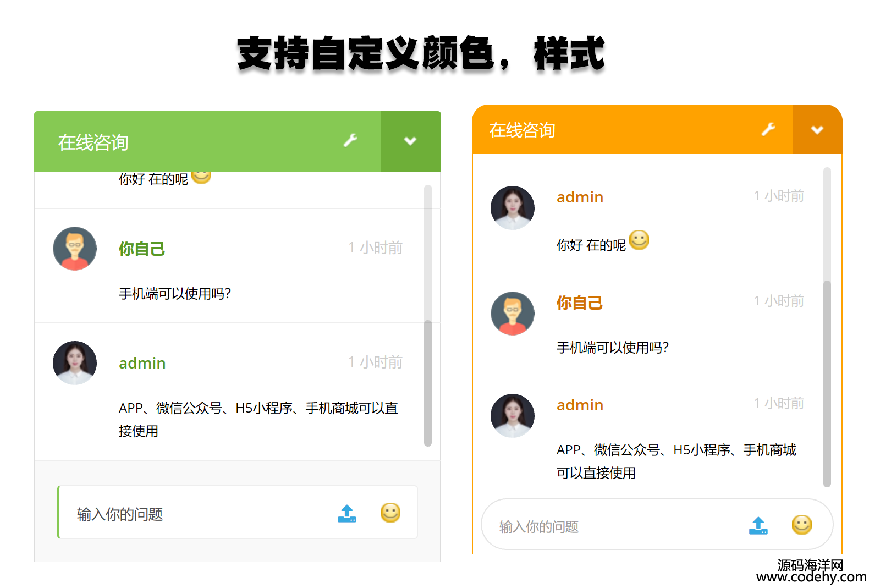
Task: Click APP、微信公众号 message in orange chat
Action: click(676, 461)
